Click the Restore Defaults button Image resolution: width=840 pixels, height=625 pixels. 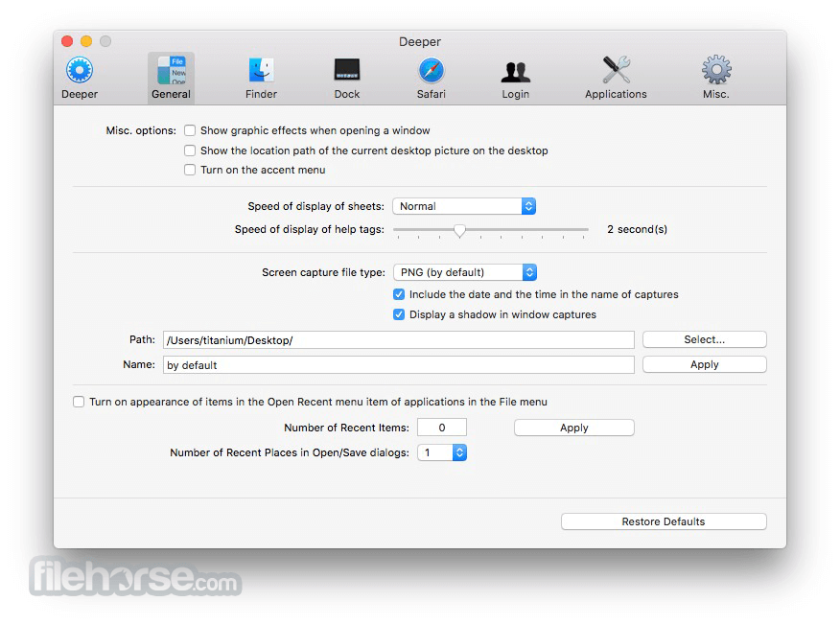pos(664,521)
